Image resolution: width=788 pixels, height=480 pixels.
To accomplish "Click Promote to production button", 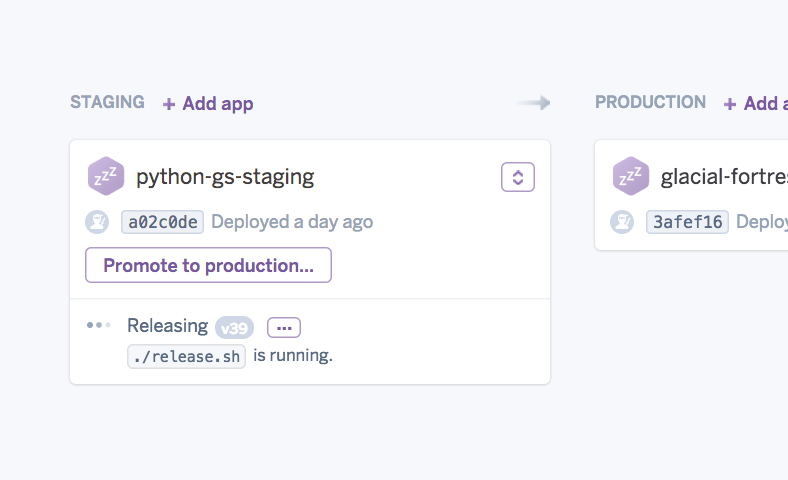I will [208, 265].
